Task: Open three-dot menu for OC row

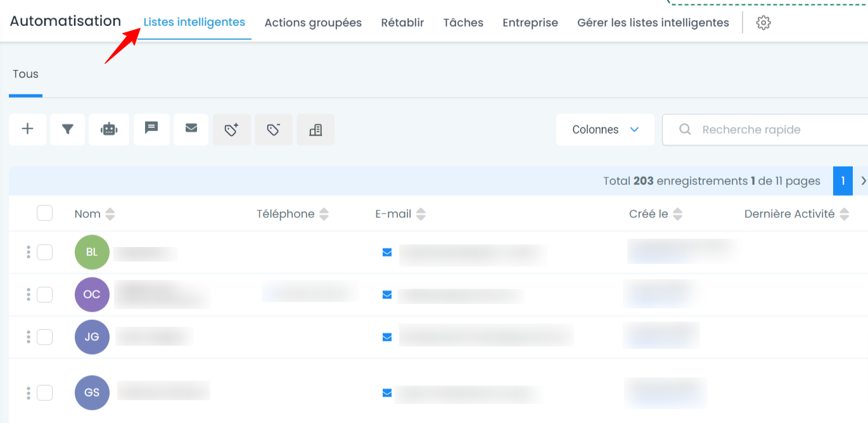Action: pos(29,294)
